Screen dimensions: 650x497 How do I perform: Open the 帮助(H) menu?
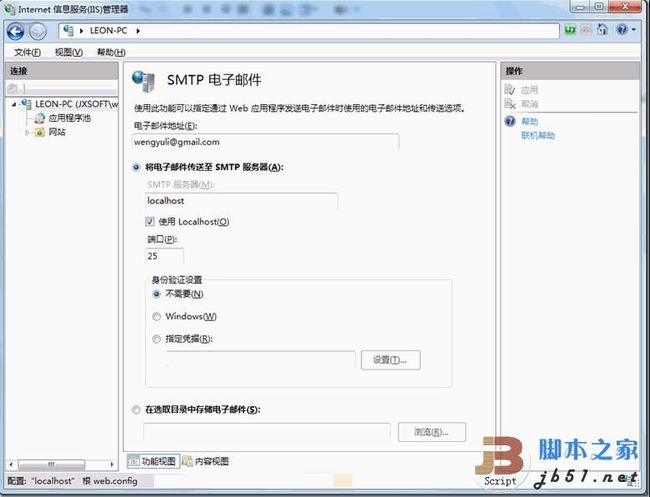[x=111, y=52]
